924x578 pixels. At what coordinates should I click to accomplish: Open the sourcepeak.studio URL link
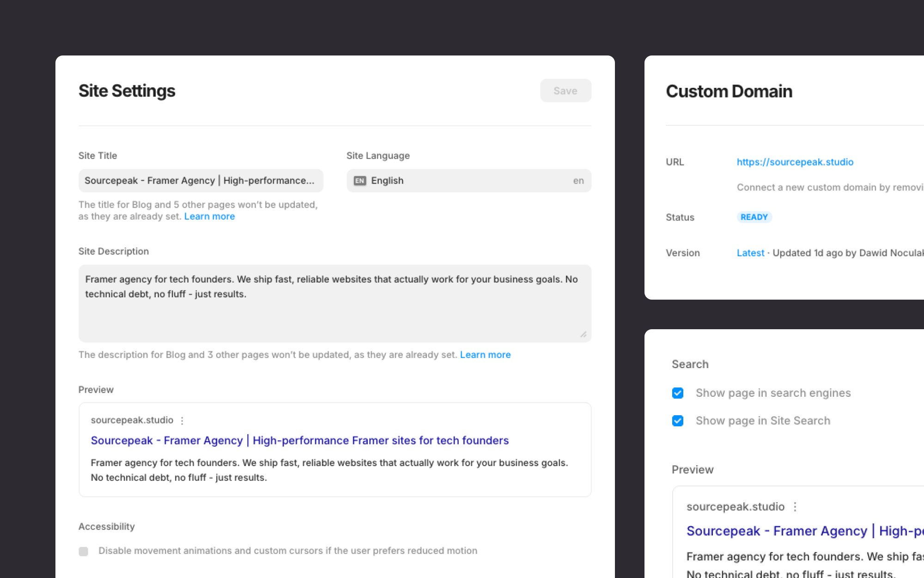[795, 162]
